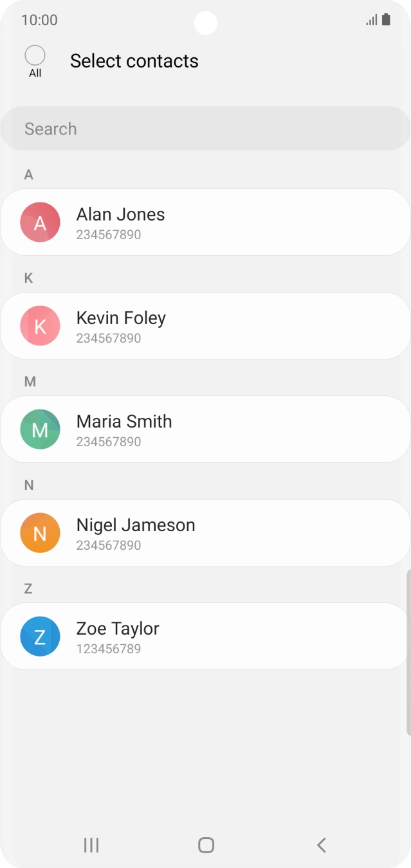The width and height of the screenshot is (411, 868).
Task: Pick the Nigel Jameson contact name
Action: 136,525
